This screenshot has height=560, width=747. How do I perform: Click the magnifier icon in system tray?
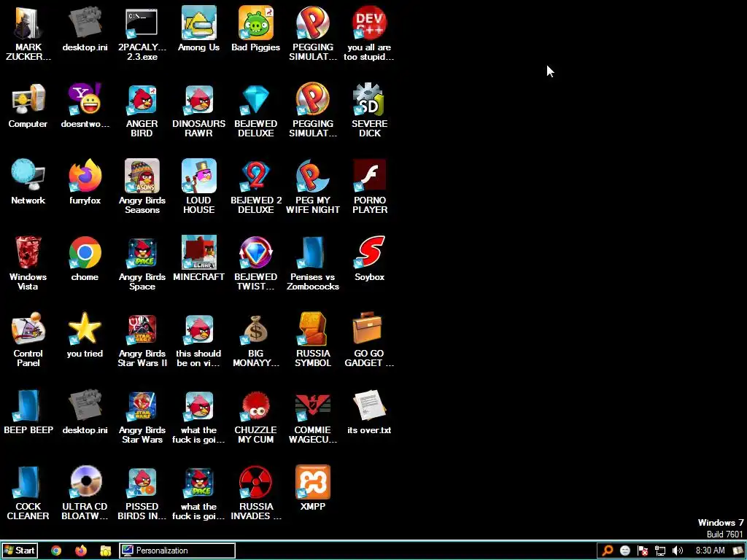[608, 551]
